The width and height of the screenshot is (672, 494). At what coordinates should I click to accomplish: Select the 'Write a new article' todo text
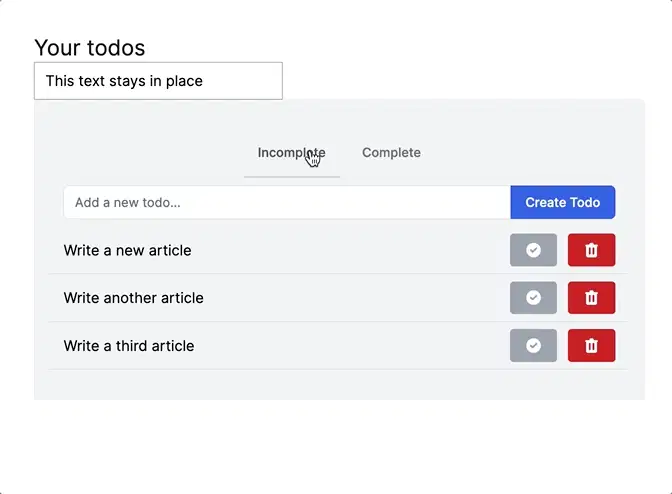(127, 250)
